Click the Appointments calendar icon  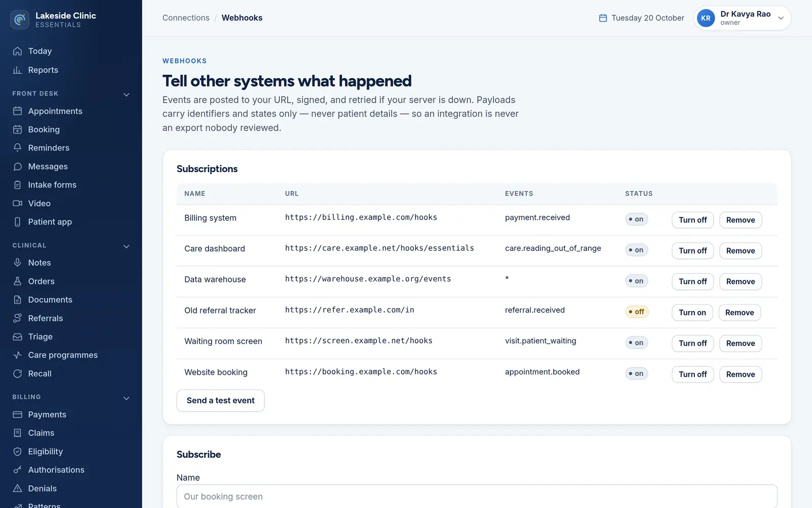(x=17, y=111)
